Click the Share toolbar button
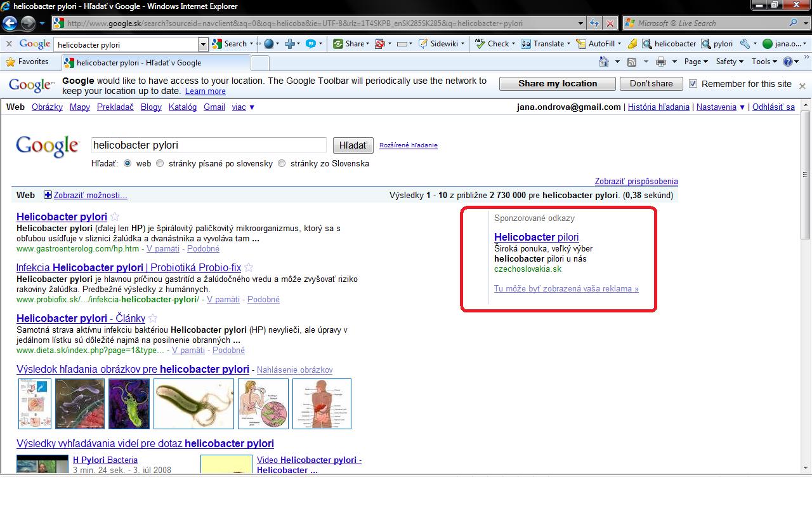 point(350,44)
